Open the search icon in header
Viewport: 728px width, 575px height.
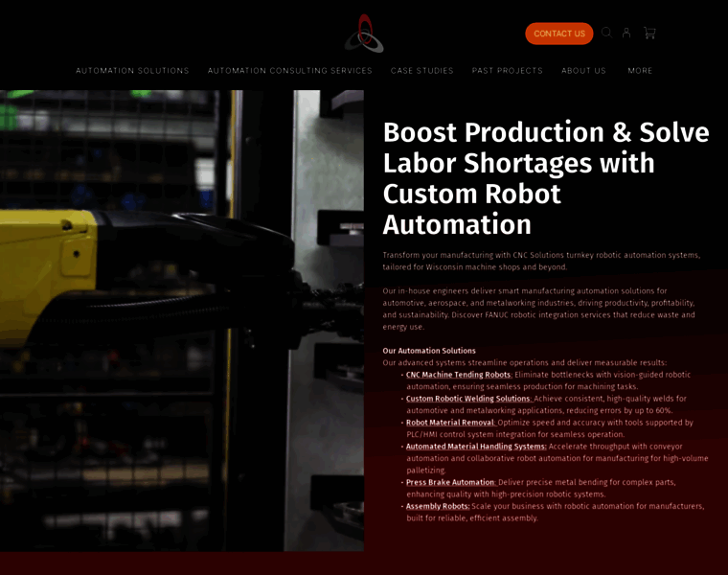tap(606, 33)
